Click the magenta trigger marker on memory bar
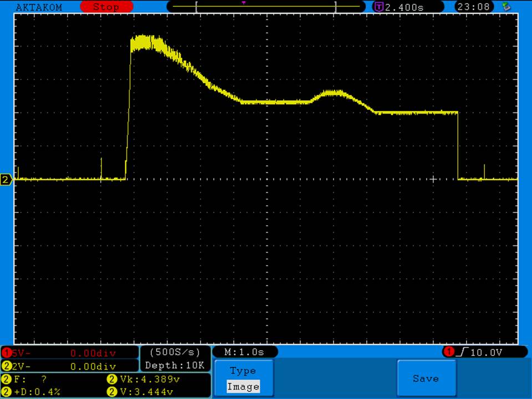 point(244,3)
